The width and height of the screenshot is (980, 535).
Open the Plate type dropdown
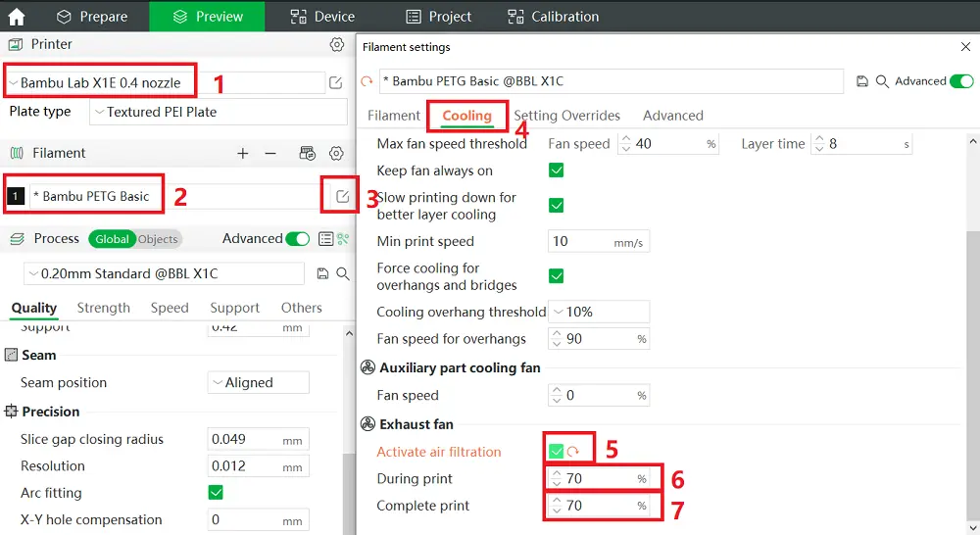(219, 112)
